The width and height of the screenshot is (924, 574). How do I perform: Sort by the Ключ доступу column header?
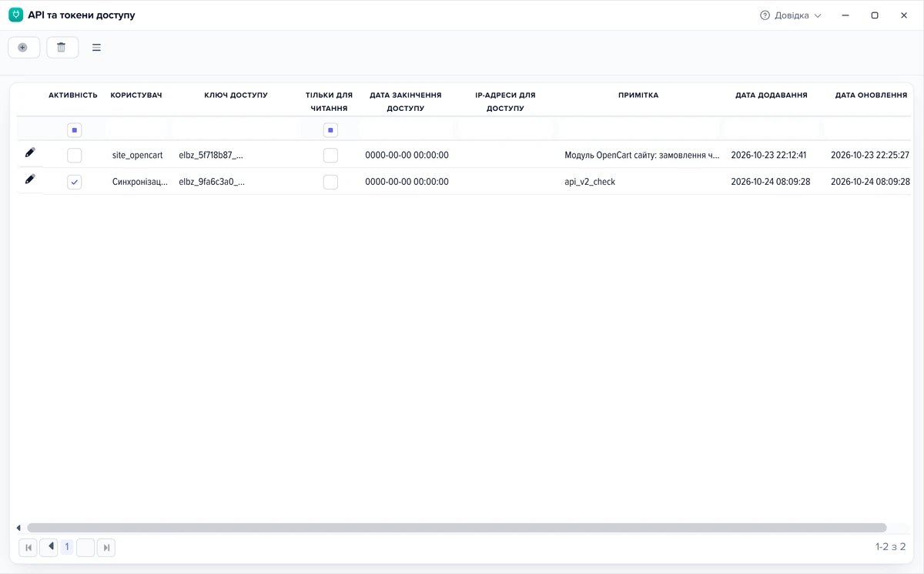click(x=236, y=96)
